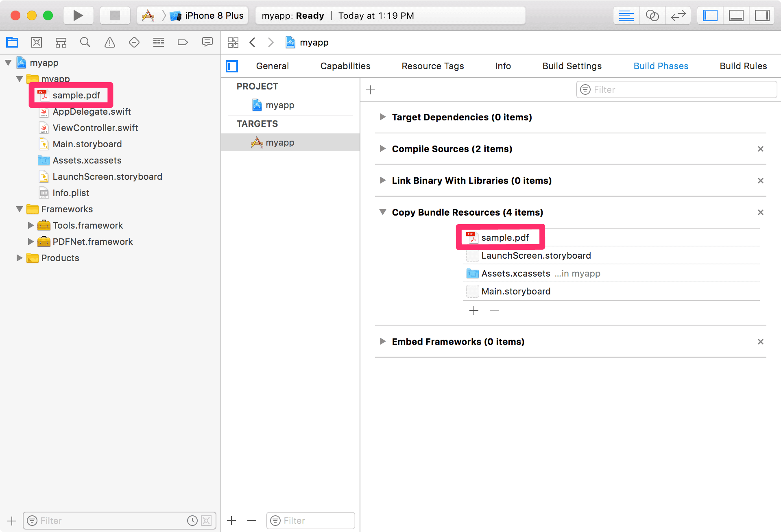Expand the Tools.framework group

(31, 225)
